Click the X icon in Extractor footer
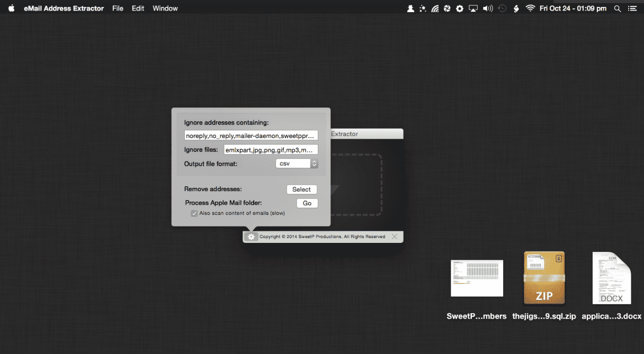Viewport: 644px width, 354px height. [x=395, y=237]
